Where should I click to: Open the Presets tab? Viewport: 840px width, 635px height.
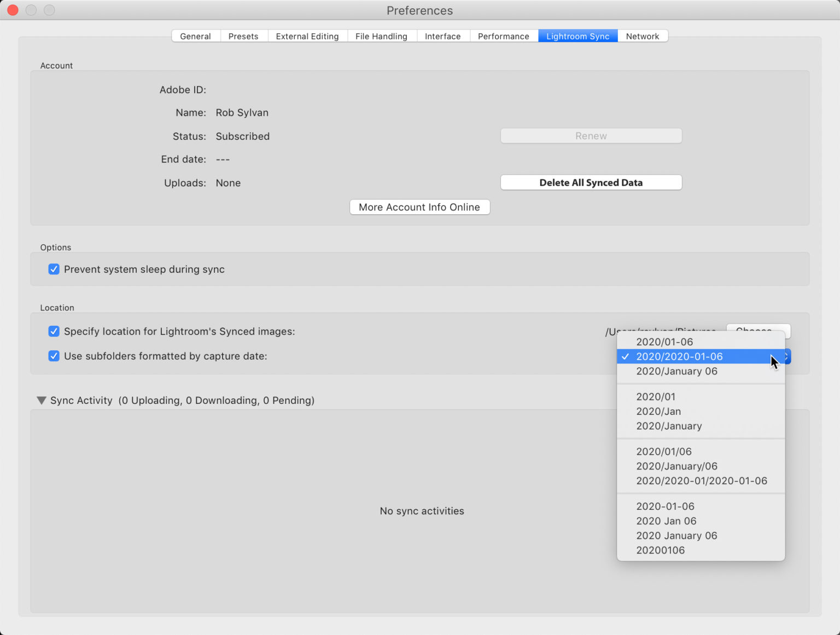pyautogui.click(x=243, y=36)
